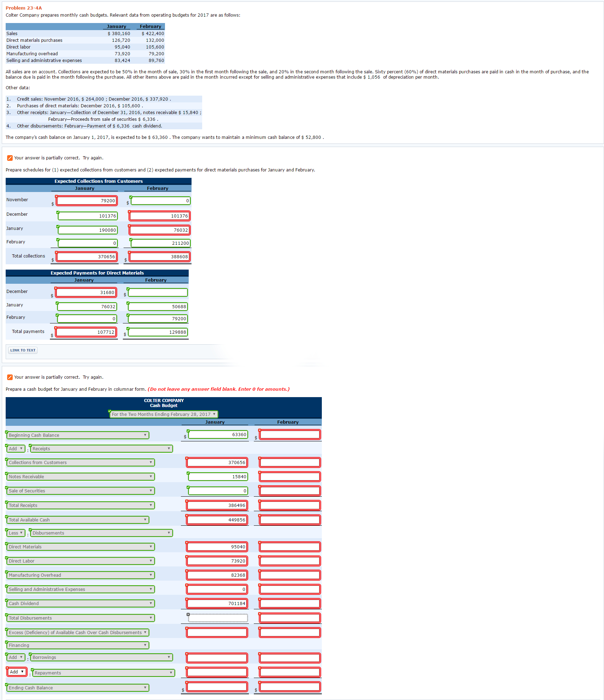Viewport: 604px width, 700px height.
Task: Click the empty total disbursements January field
Action: 218,618
